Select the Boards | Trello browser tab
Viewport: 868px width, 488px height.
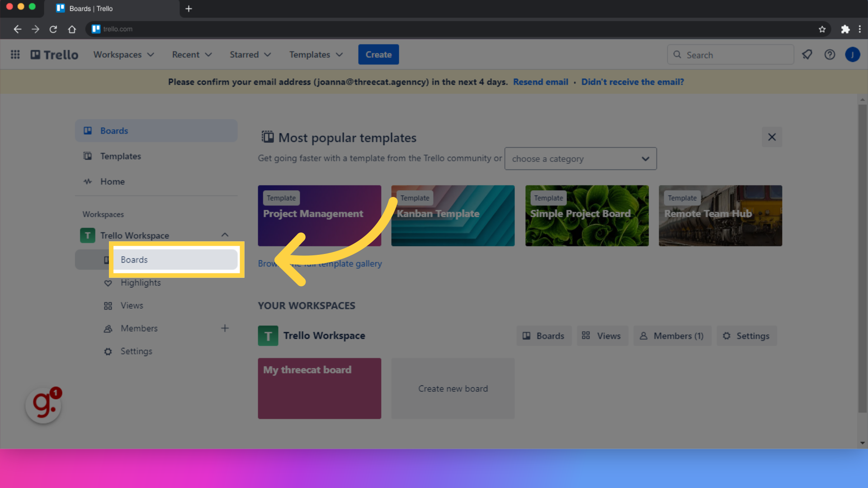[112, 9]
